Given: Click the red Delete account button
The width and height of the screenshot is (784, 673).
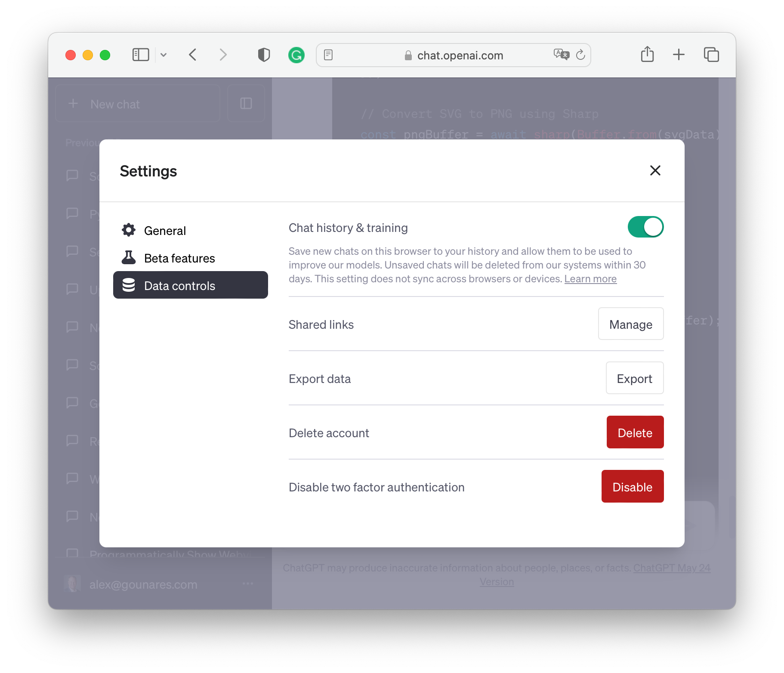Looking at the screenshot, I should click(x=635, y=432).
